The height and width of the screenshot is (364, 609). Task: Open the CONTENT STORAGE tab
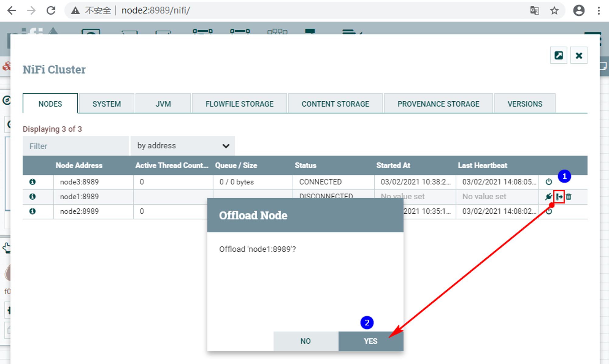335,104
